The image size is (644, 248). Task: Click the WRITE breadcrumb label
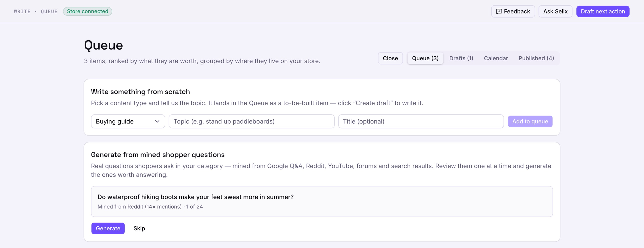pyautogui.click(x=22, y=11)
